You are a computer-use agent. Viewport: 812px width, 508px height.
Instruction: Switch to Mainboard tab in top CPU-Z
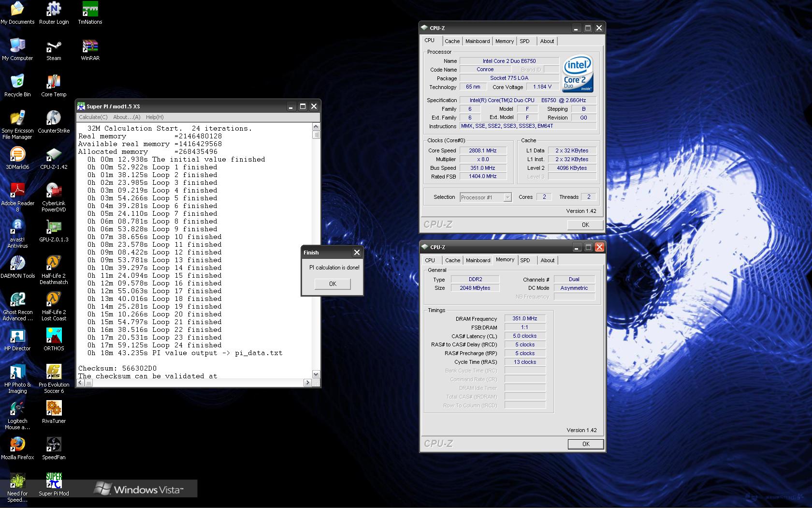point(478,41)
